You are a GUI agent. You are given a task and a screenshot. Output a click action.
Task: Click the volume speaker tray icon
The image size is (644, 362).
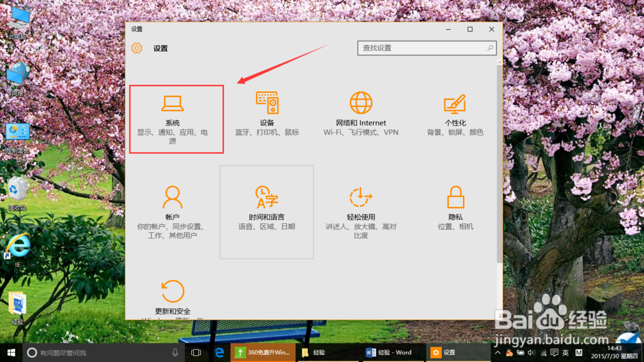tap(531, 352)
